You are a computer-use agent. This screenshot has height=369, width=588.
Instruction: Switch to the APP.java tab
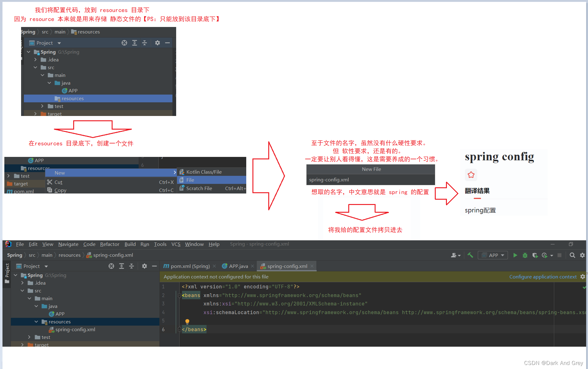(238, 266)
